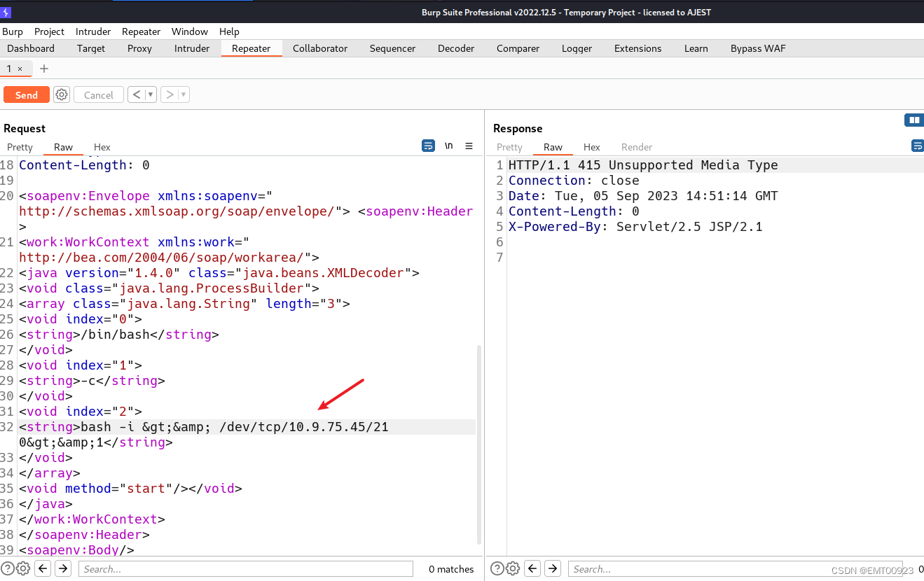Add a new Repeater tab with plus
Screen dimensions: 924x581
(x=44, y=68)
